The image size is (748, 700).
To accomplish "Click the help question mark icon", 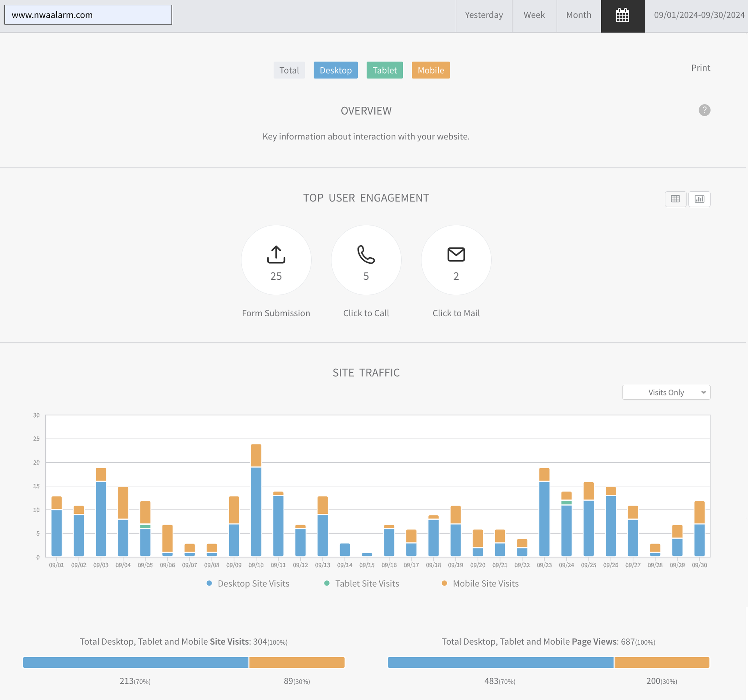I will (704, 110).
